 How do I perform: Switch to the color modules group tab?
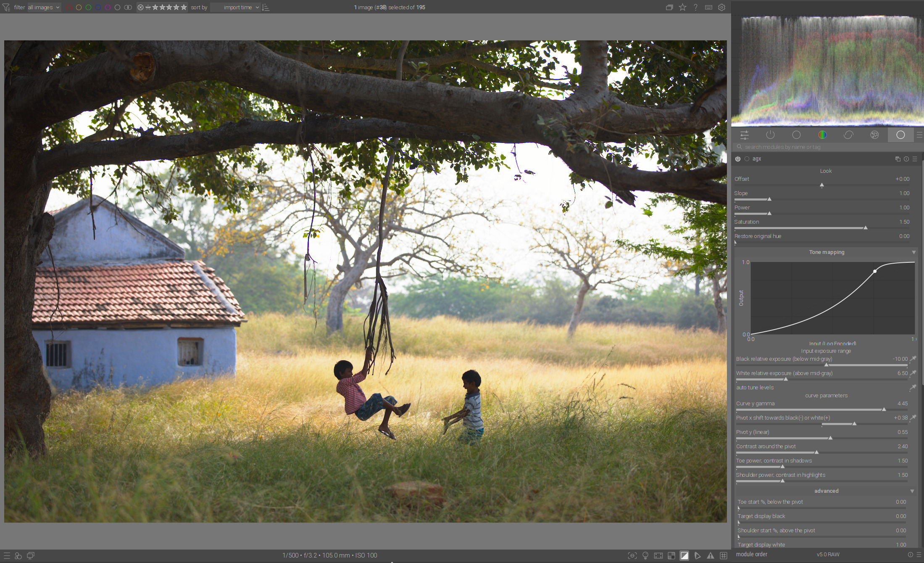(x=822, y=135)
